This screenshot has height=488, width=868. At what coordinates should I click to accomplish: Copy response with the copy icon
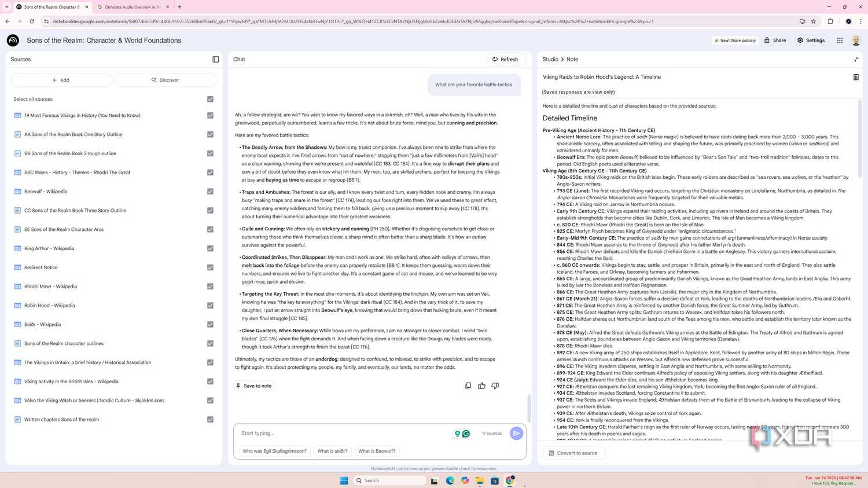(468, 386)
